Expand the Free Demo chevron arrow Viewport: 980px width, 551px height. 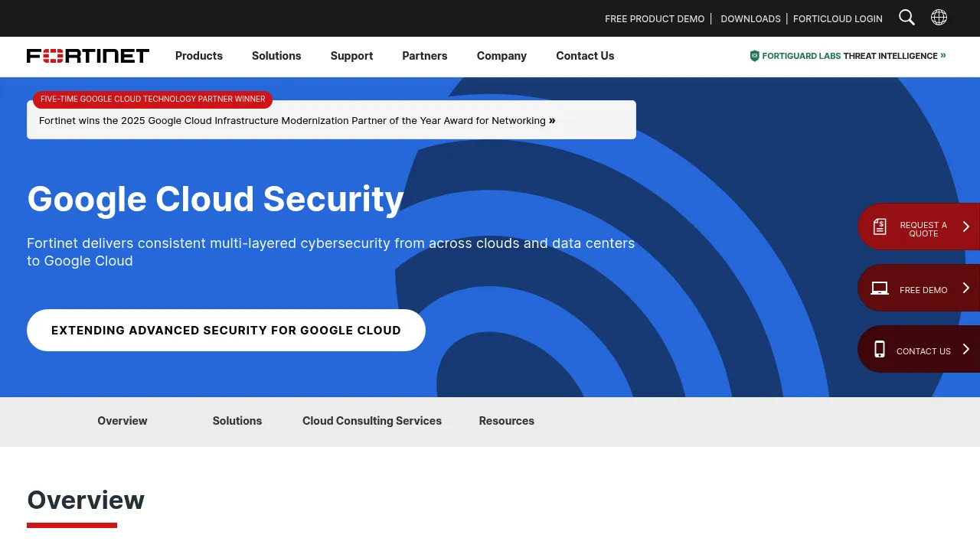[965, 288]
